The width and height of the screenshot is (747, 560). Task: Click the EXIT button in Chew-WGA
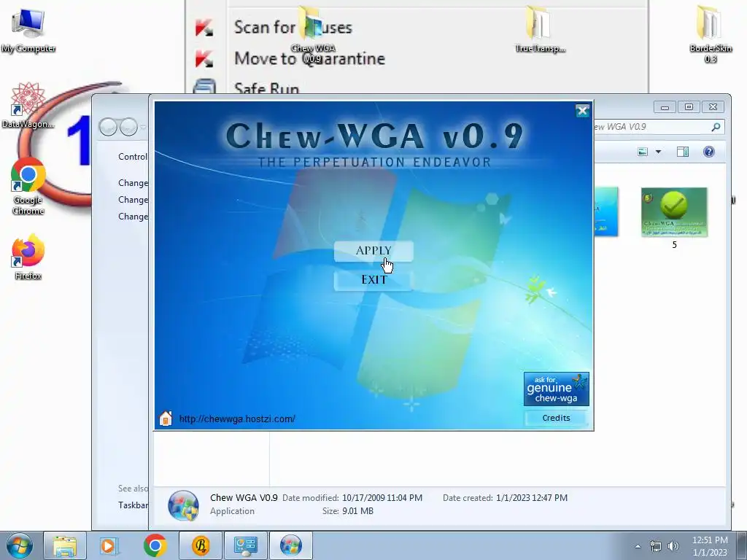tap(373, 280)
